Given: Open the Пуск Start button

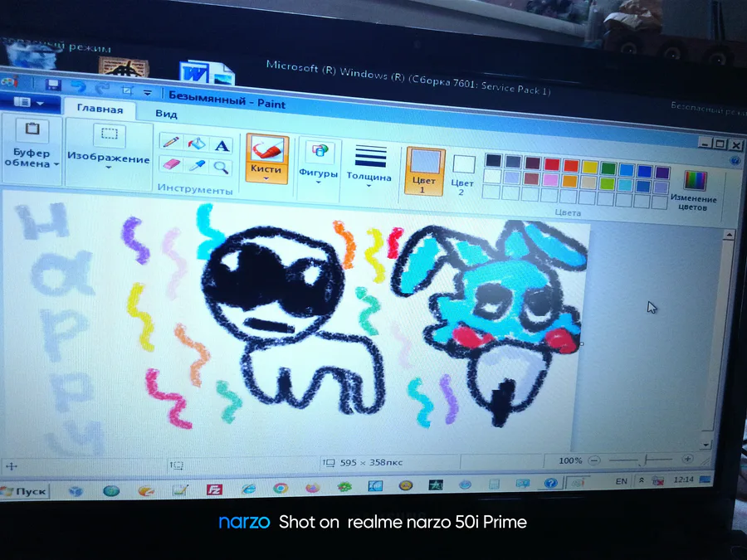Looking at the screenshot, I should tap(24, 491).
